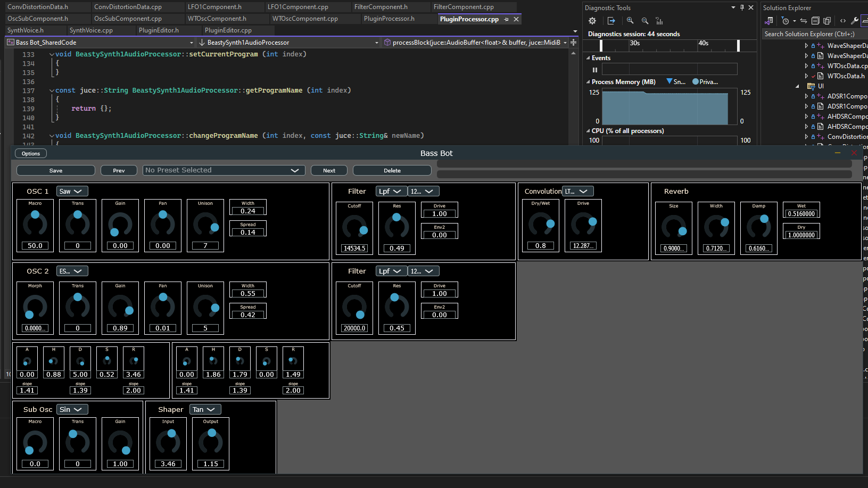Image resolution: width=868 pixels, height=488 pixels.
Task: Sync with active document in Solution Explorer
Action: [x=804, y=21]
